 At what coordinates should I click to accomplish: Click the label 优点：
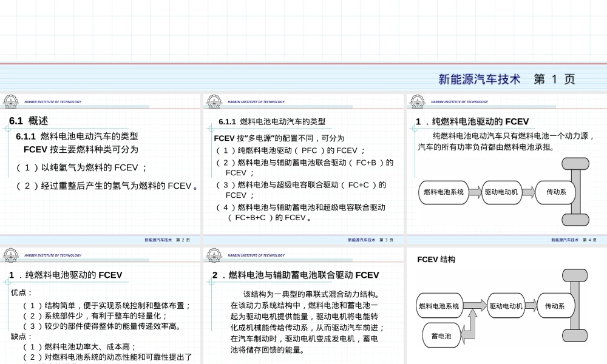click(x=22, y=292)
